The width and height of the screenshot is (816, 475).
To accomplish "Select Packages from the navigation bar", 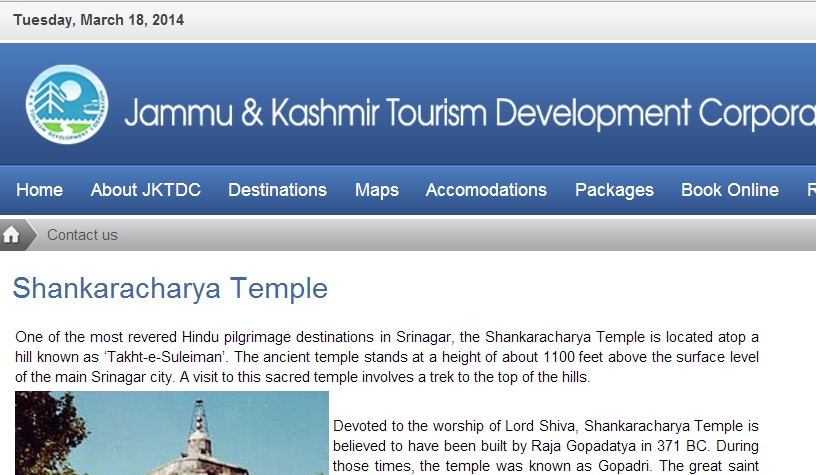I will point(614,190).
